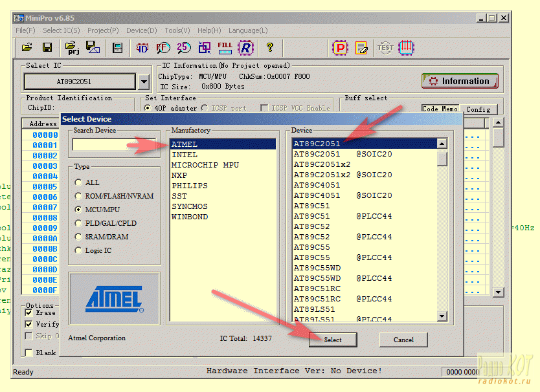Click the P program chip toolbar icon
This screenshot has width=540, height=392.
click(x=341, y=47)
